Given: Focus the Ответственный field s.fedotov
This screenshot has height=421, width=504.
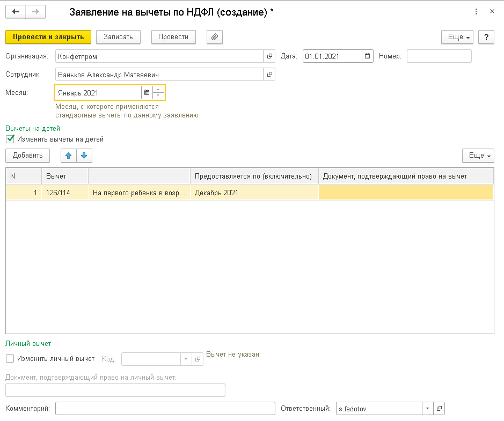Looking at the screenshot, I should pos(379,409).
